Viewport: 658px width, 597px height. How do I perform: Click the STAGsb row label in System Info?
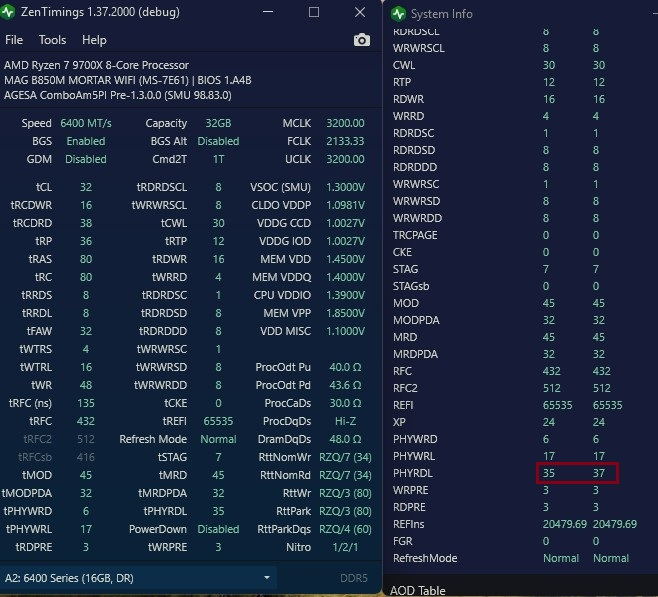pos(411,286)
